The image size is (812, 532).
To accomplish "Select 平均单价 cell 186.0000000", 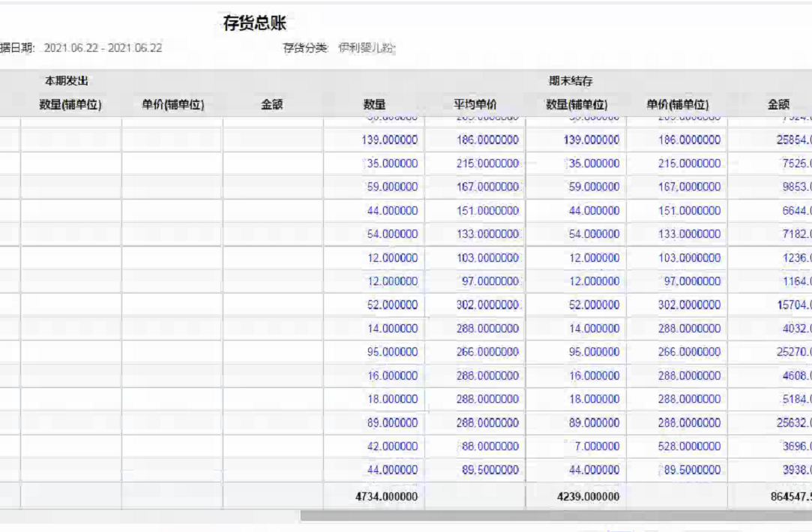I will click(x=487, y=140).
